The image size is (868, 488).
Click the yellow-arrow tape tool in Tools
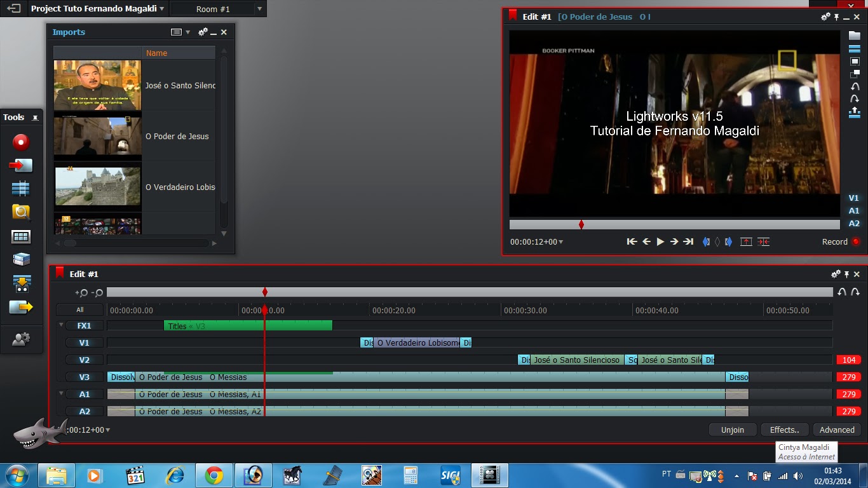[x=21, y=283]
